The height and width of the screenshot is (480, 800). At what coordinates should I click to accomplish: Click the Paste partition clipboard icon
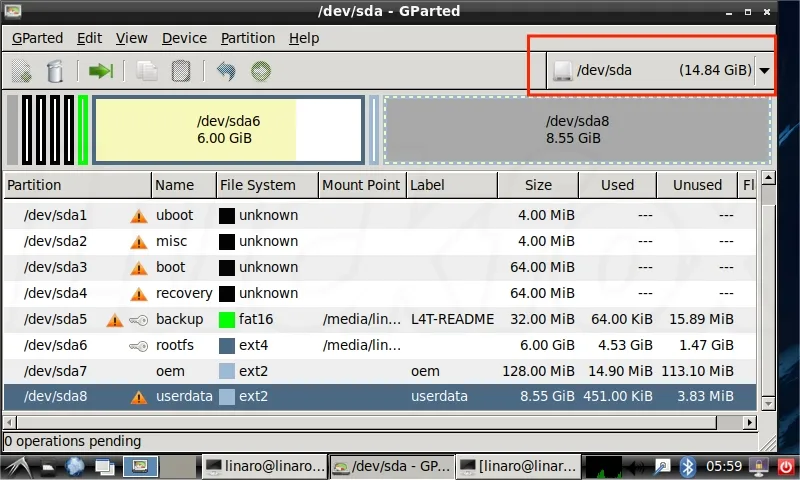coord(181,71)
